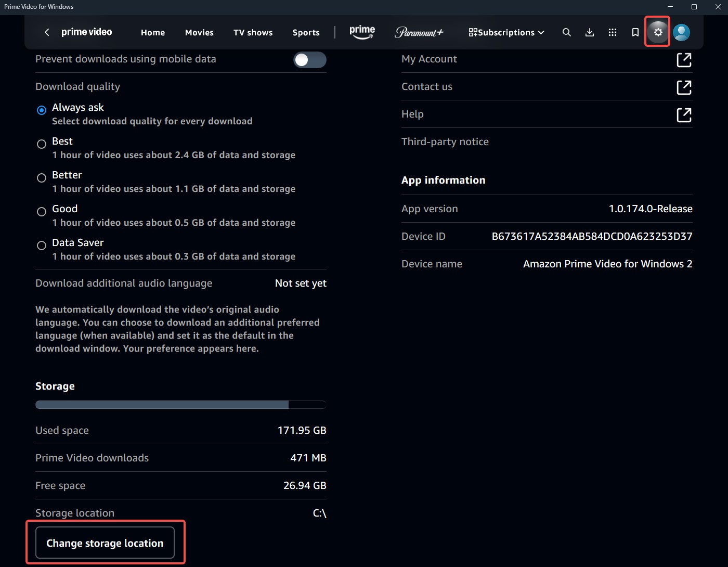This screenshot has height=567, width=728.
Task: Open the My Account link
Action: point(429,59)
